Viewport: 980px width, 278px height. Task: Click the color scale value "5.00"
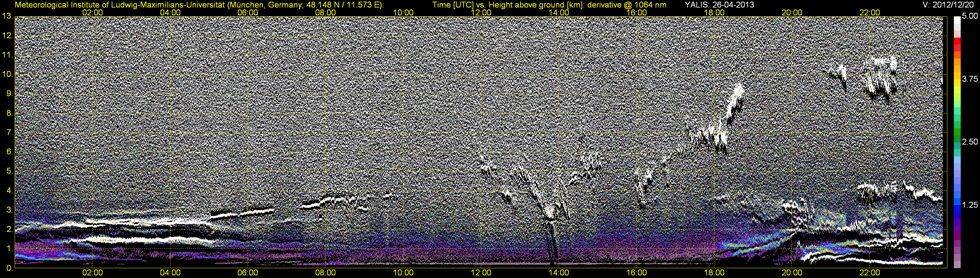(x=970, y=16)
